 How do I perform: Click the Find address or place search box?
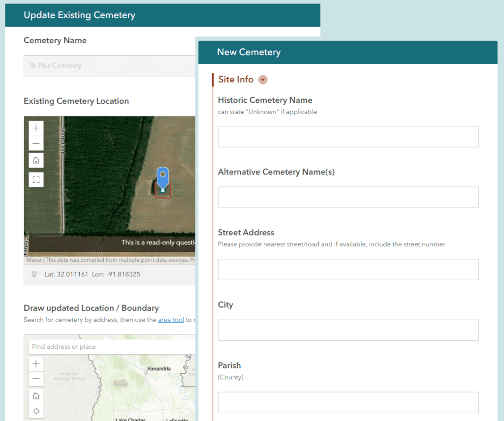(x=112, y=347)
